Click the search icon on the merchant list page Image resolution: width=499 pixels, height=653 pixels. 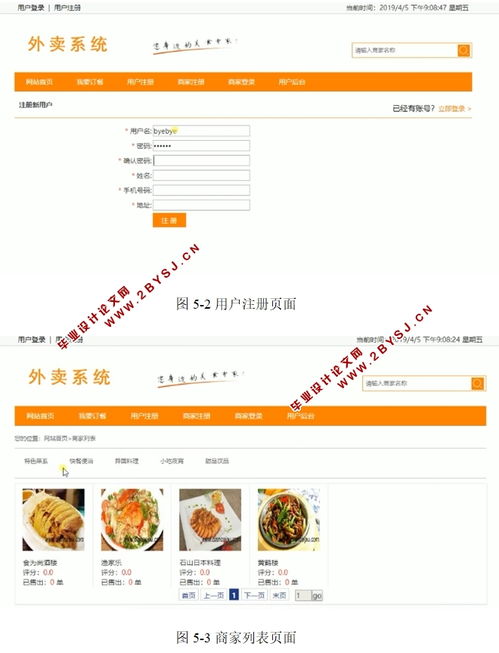(477, 383)
